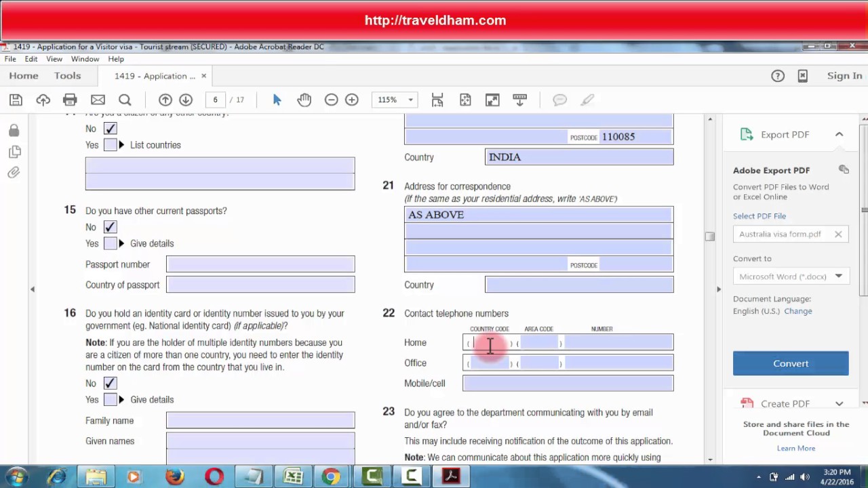Switch to the Tools tab
The height and width of the screenshot is (488, 868).
[x=68, y=76]
